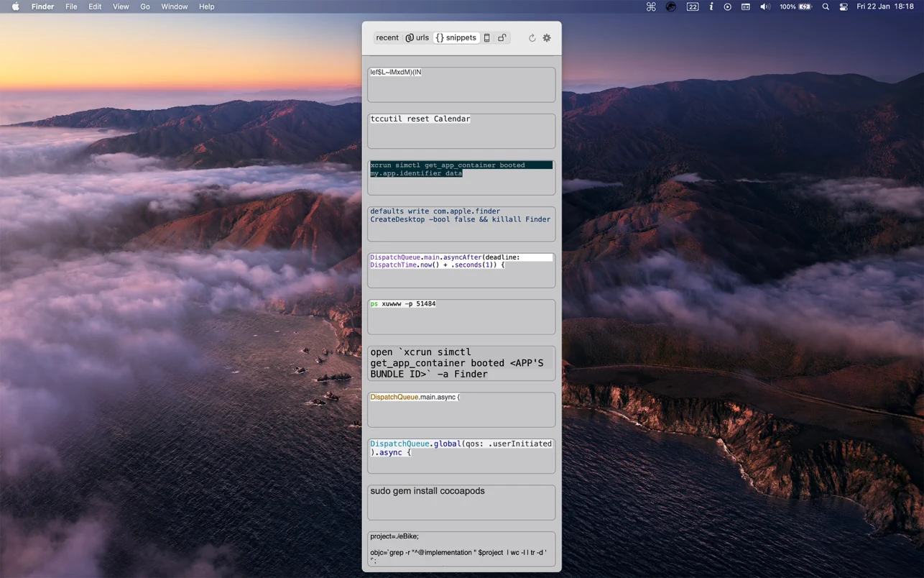The image size is (924, 578).
Task: Select the tccutil reset Calendar snippet
Action: point(461,130)
